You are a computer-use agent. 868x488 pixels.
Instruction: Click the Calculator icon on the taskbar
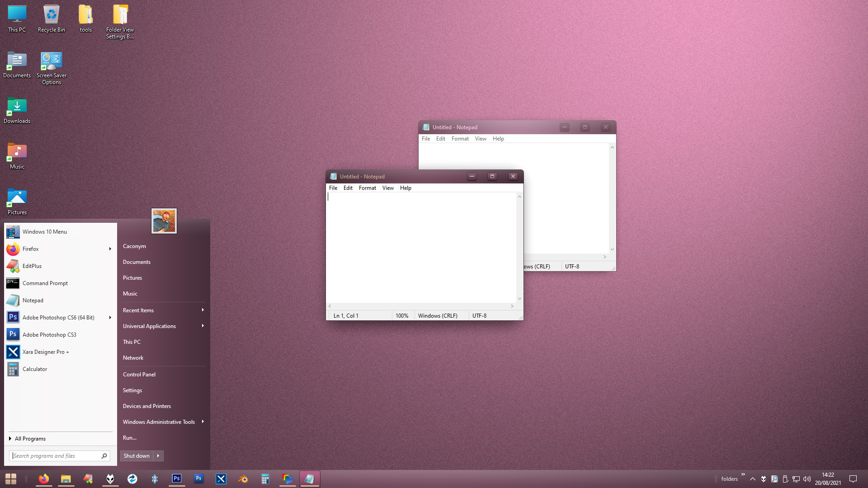265,479
